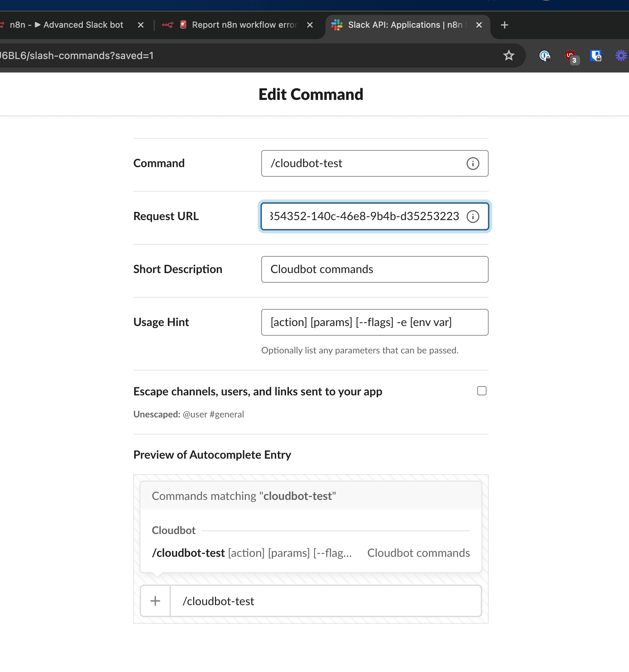Open the 1Password extension icon
Screen dimensions: 629x672
[544, 56]
